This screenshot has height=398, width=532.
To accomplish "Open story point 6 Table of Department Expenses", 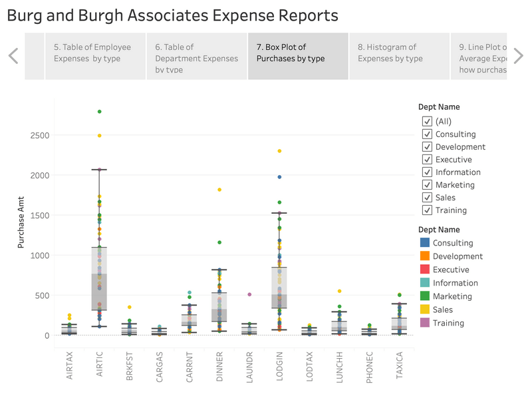I will point(197,57).
